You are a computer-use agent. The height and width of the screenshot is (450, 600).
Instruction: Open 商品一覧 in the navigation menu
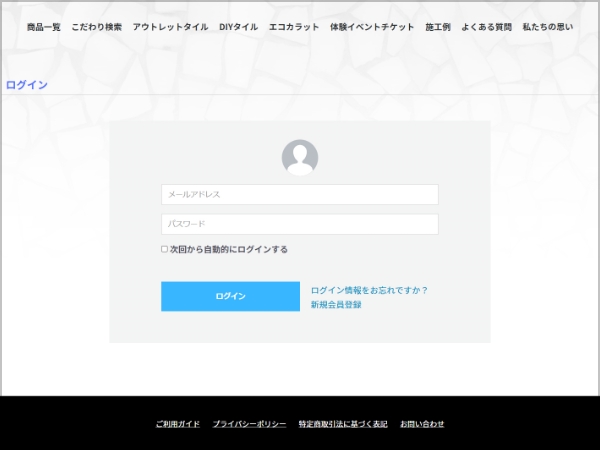pyautogui.click(x=44, y=27)
